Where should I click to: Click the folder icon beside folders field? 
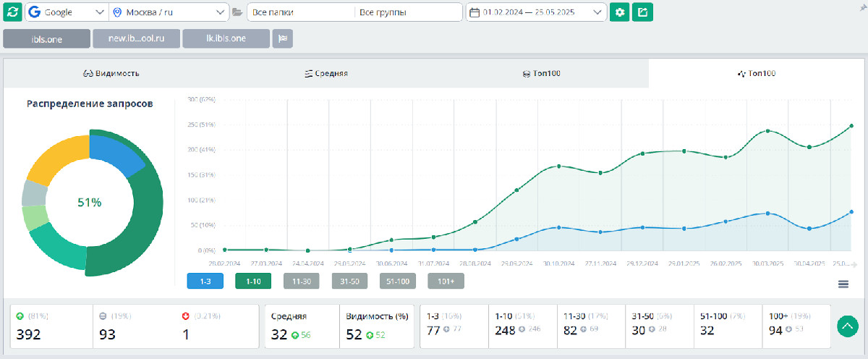(x=238, y=12)
